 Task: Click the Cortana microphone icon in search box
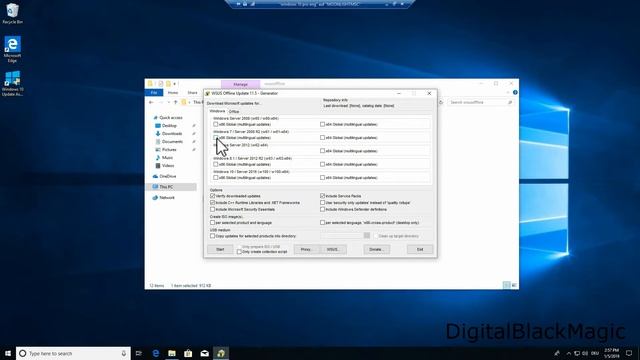[124, 353]
